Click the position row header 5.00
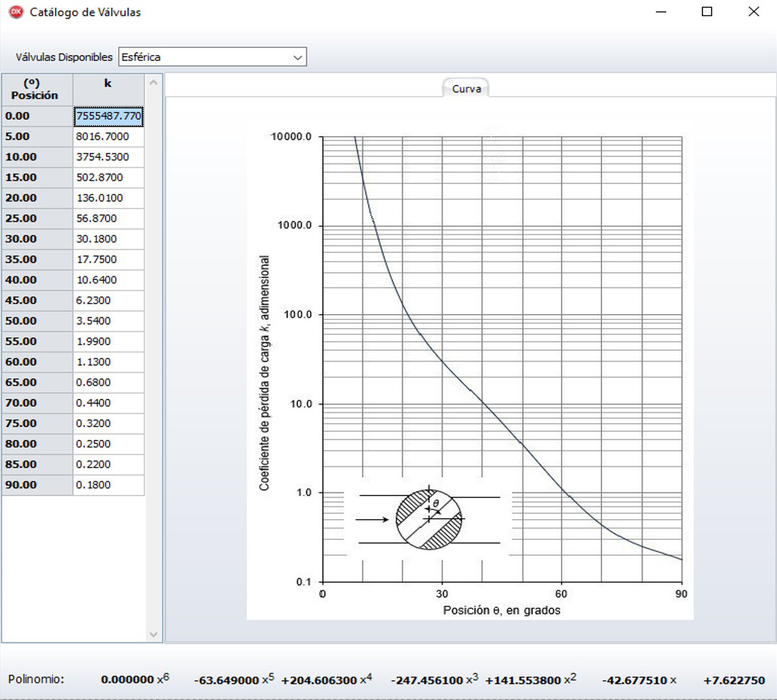 [37, 136]
